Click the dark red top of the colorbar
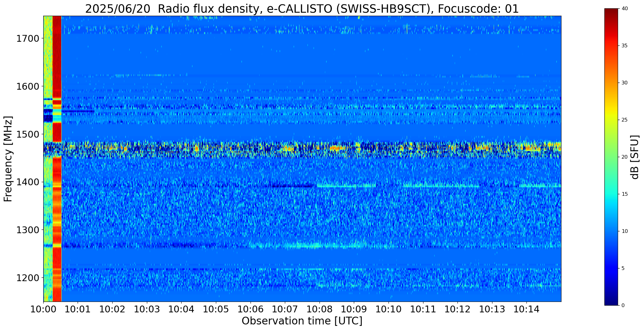 click(x=612, y=14)
